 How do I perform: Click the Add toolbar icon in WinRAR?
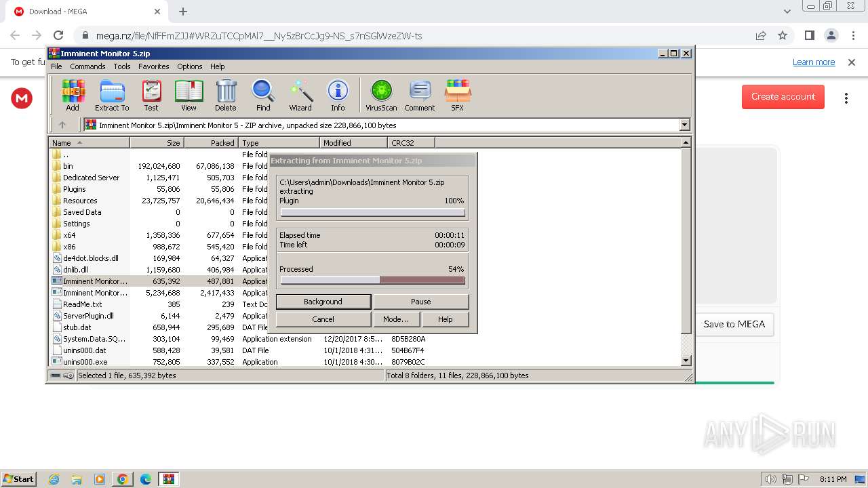(73, 95)
